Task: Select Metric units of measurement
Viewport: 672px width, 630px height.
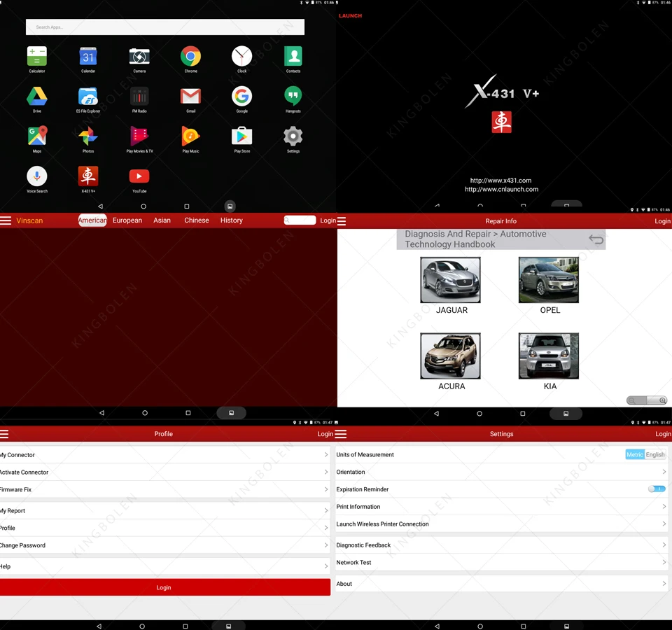Action: 635,455
